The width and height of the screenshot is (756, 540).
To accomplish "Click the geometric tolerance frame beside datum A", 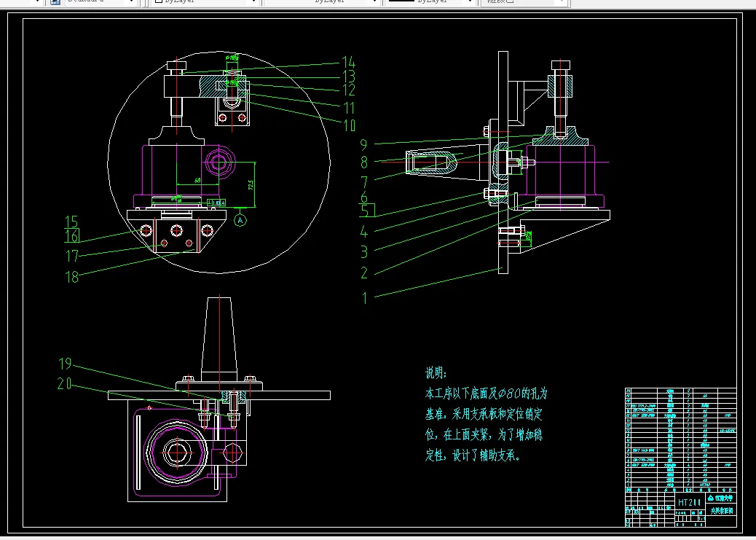I will point(216,203).
